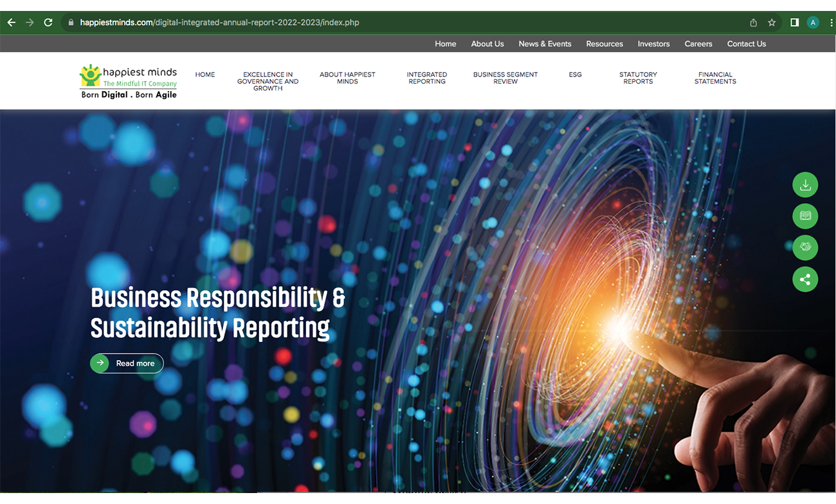
Task: Reload the page using browser refresh icon
Action: 48,22
